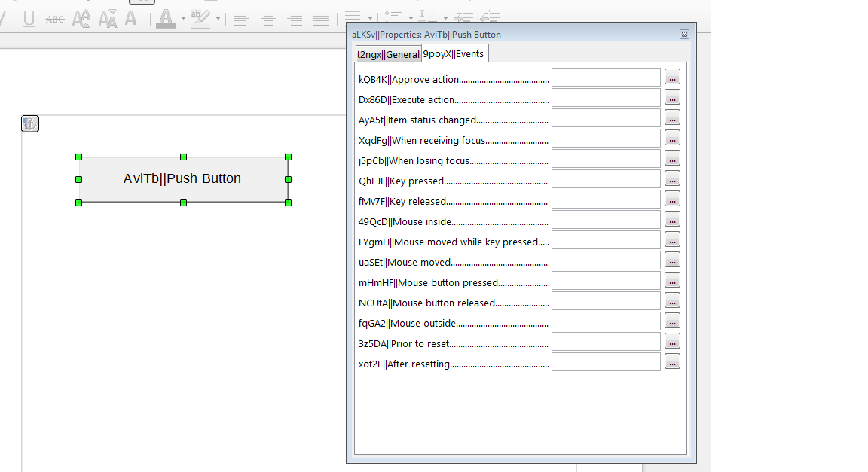The image size is (868, 472).
Task: Switch to the General tab
Action: 388,54
